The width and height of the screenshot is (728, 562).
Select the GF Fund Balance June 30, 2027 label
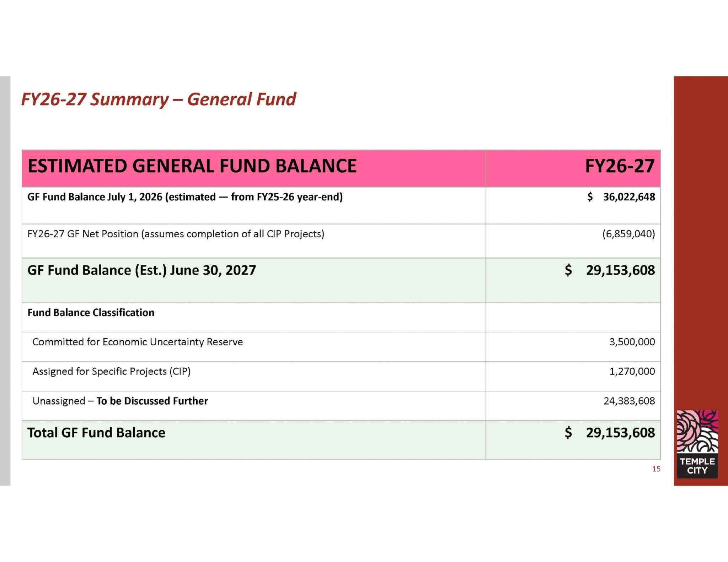(142, 270)
